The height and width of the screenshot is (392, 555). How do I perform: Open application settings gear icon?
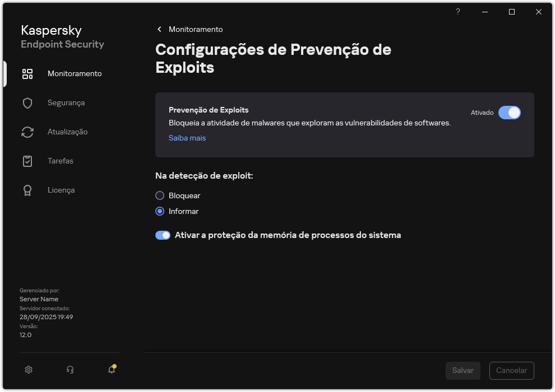28,370
